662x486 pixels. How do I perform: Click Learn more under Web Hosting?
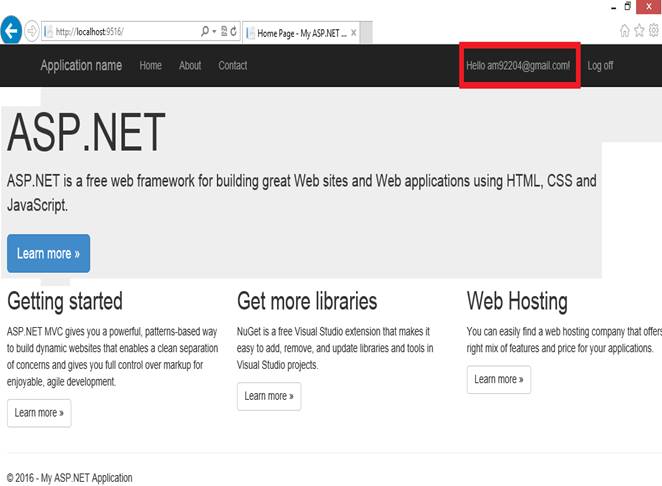[499, 379]
